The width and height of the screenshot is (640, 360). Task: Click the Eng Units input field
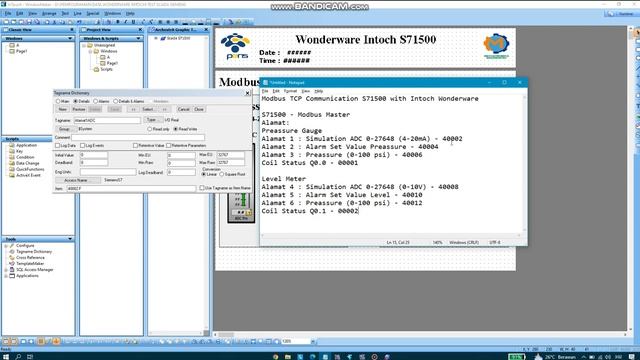pyautogui.click(x=108, y=172)
